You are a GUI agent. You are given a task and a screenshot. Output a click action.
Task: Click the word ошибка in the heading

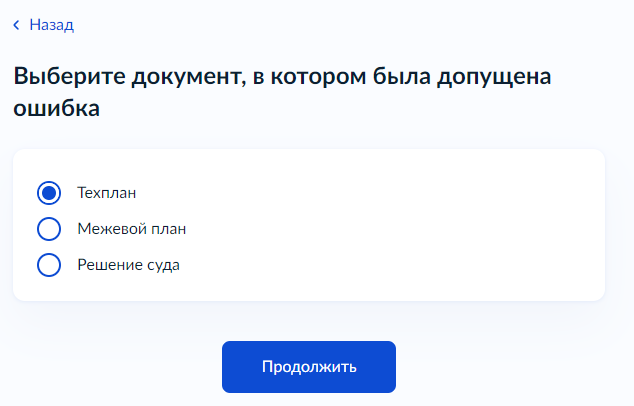(57, 108)
